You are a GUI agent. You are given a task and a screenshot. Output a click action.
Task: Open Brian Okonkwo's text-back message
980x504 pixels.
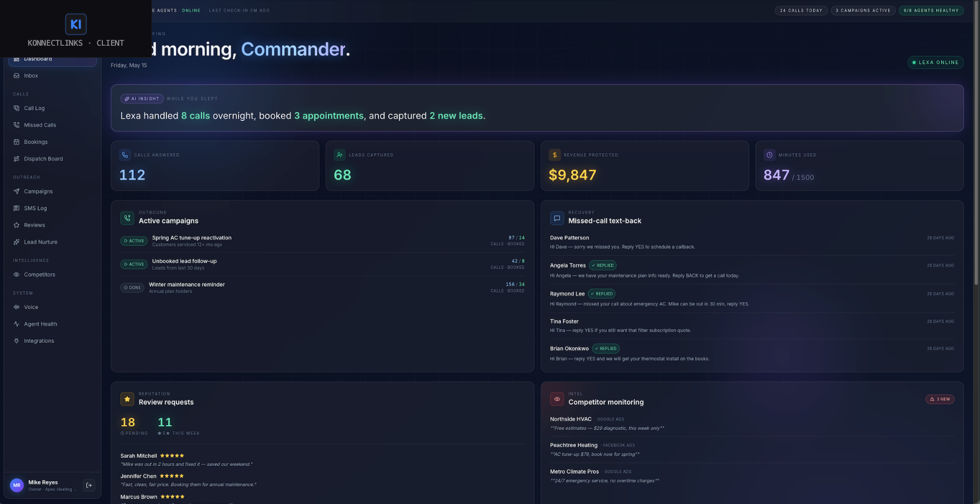[x=752, y=353]
